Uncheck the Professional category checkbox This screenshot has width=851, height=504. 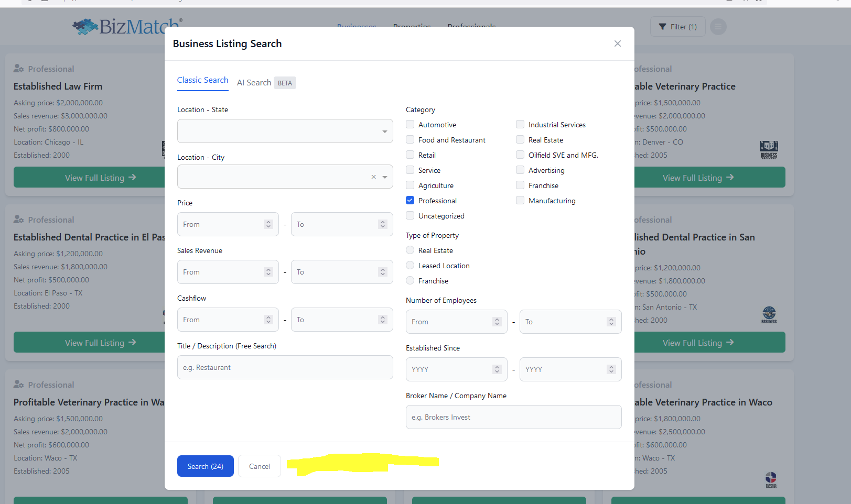click(x=410, y=201)
